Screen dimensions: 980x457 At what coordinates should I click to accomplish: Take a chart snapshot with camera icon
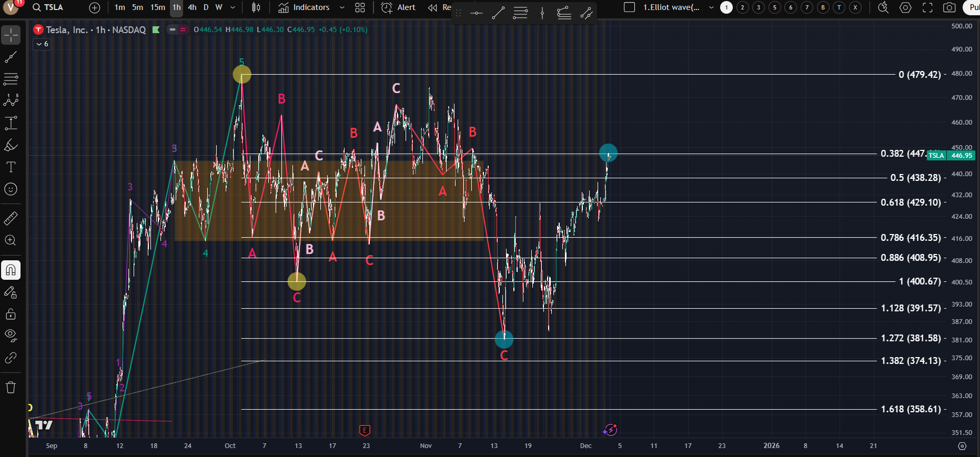[949, 7]
